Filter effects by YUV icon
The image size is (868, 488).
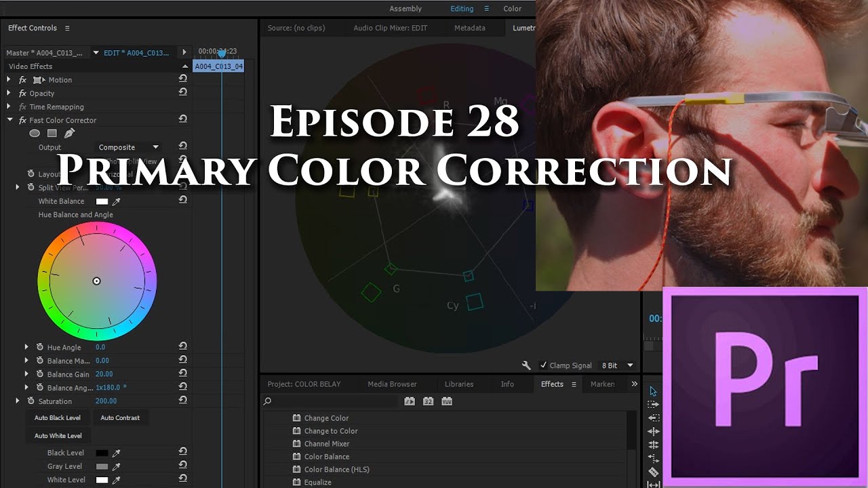[x=446, y=401]
